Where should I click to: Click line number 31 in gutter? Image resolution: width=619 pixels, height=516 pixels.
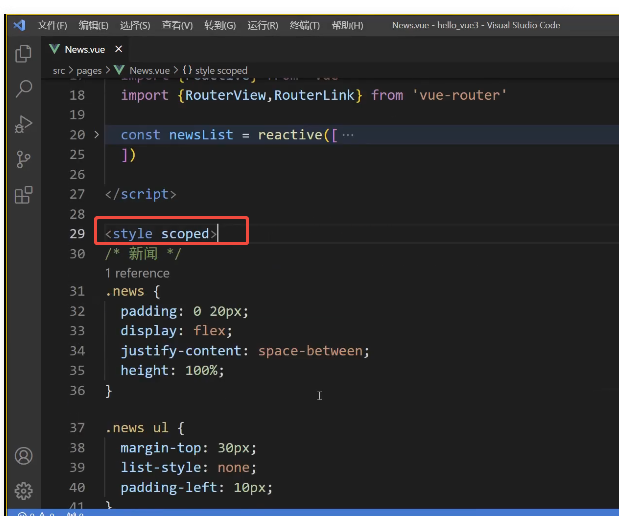(x=77, y=291)
